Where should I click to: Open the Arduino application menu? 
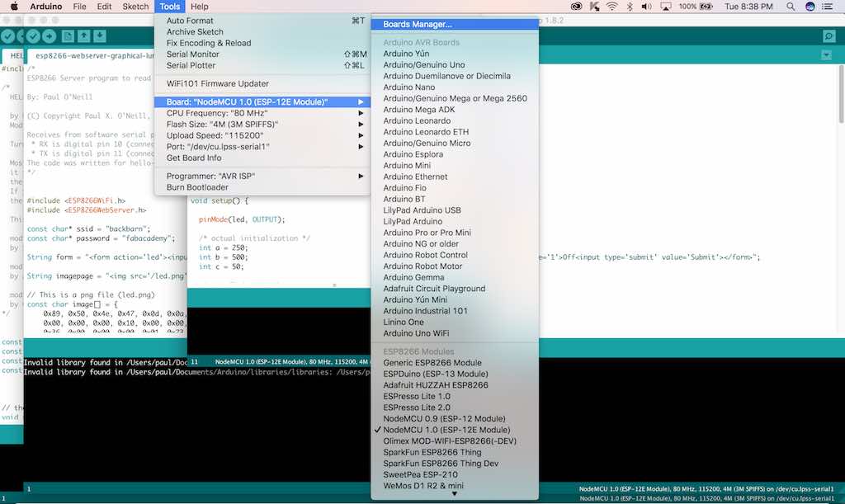pyautogui.click(x=46, y=7)
